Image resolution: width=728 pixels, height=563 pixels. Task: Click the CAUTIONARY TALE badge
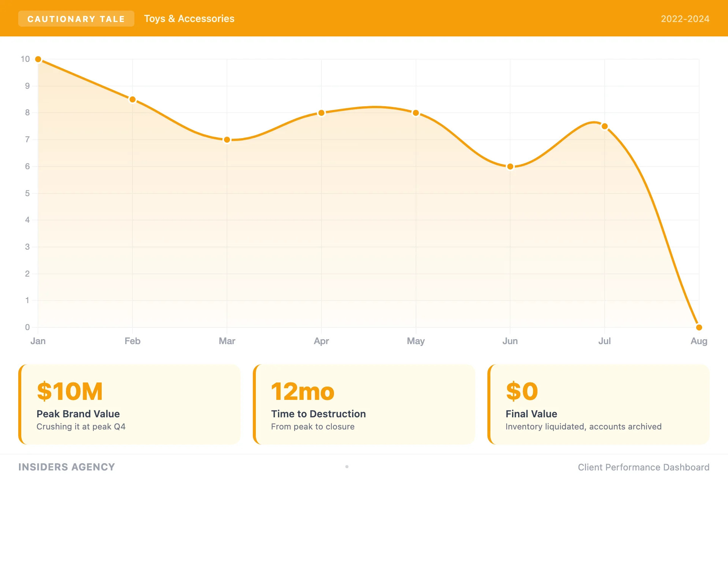tap(76, 19)
